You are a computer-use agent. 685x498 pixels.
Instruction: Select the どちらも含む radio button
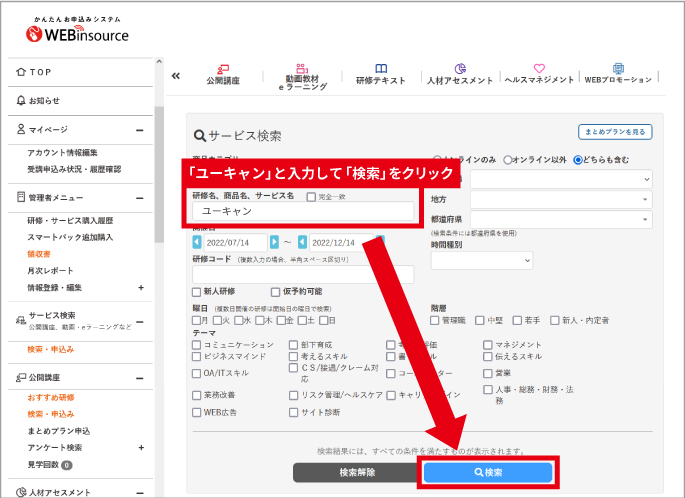578,160
